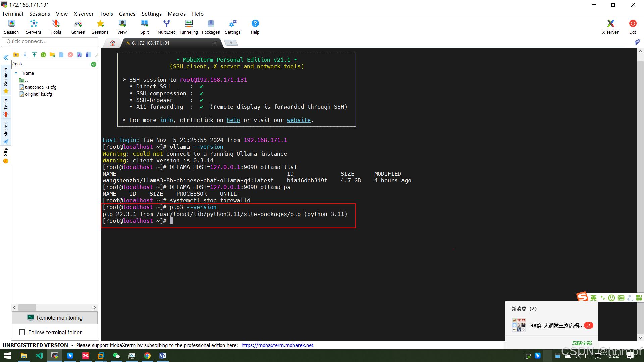Switch to the Macros sidebar tab
This screenshot has height=362, width=644.
click(6, 133)
